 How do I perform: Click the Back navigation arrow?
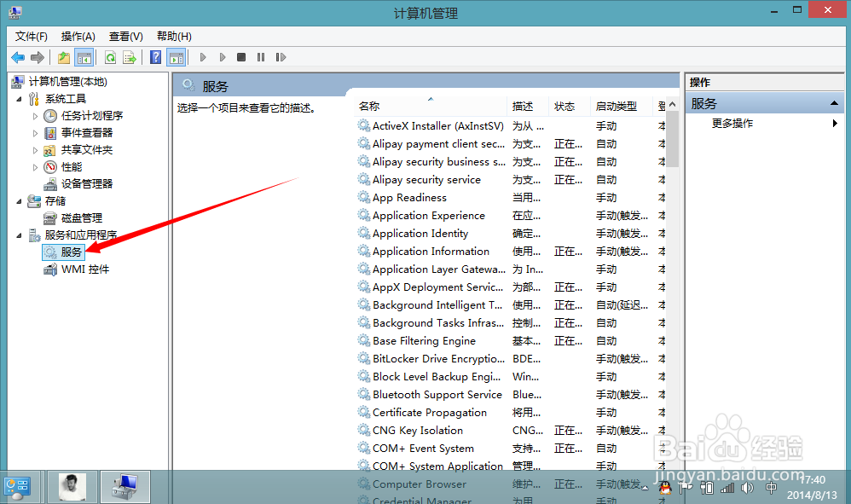[x=17, y=57]
